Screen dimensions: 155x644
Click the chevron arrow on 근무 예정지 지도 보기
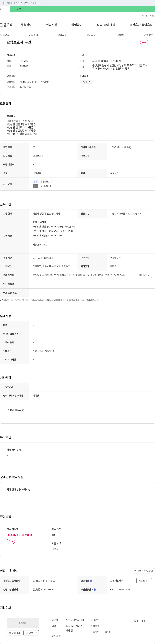click(149, 275)
